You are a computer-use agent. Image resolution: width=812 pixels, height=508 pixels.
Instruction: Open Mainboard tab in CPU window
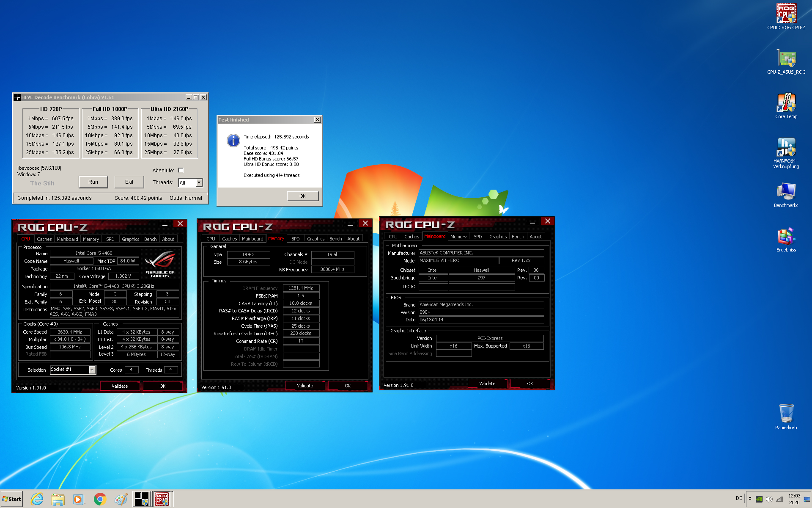click(67, 239)
